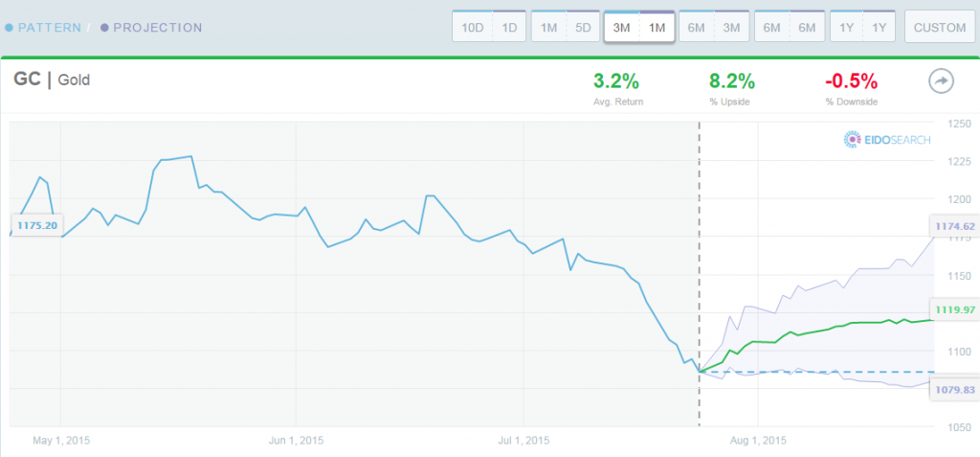The height and width of the screenshot is (457, 980).
Task: Click the EidoSearch logo watermark
Action: 887,140
